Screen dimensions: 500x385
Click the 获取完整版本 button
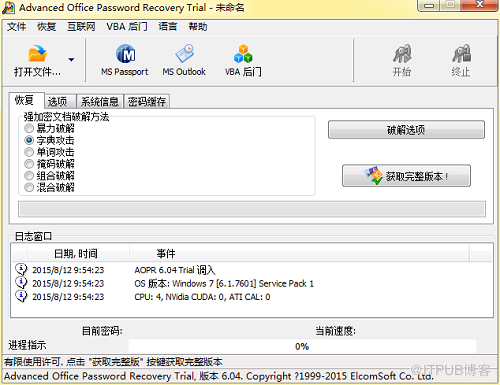[x=406, y=176]
